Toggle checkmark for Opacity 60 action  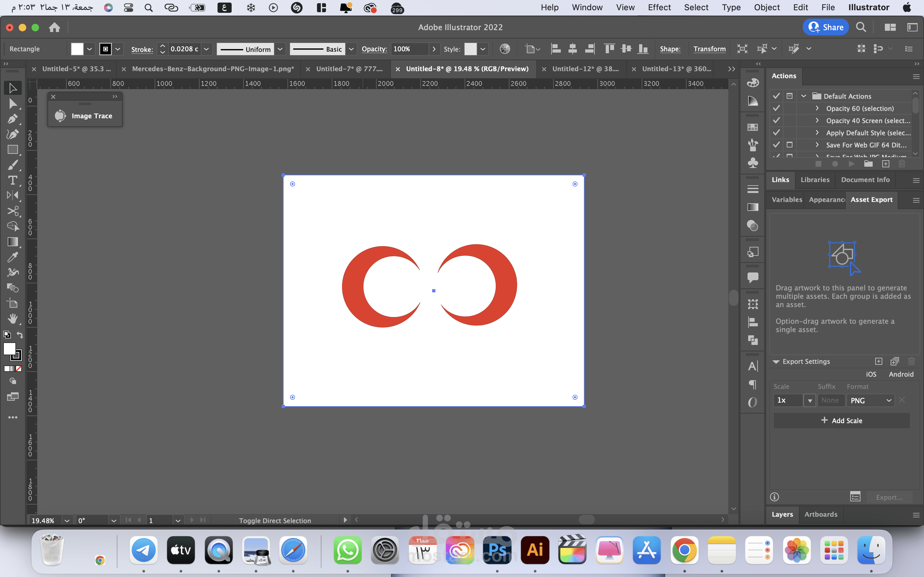click(x=776, y=108)
